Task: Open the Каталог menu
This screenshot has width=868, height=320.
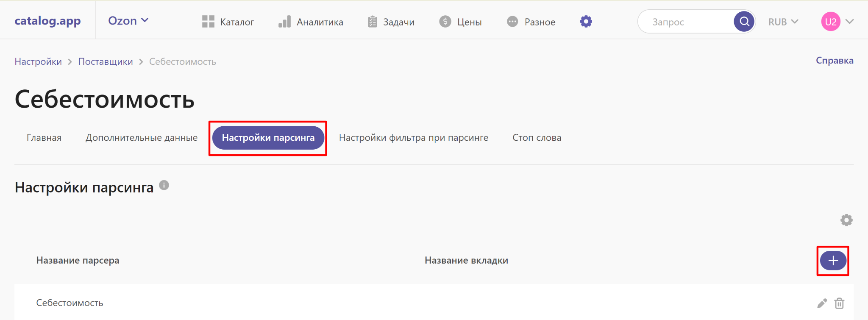Action: 228,22
